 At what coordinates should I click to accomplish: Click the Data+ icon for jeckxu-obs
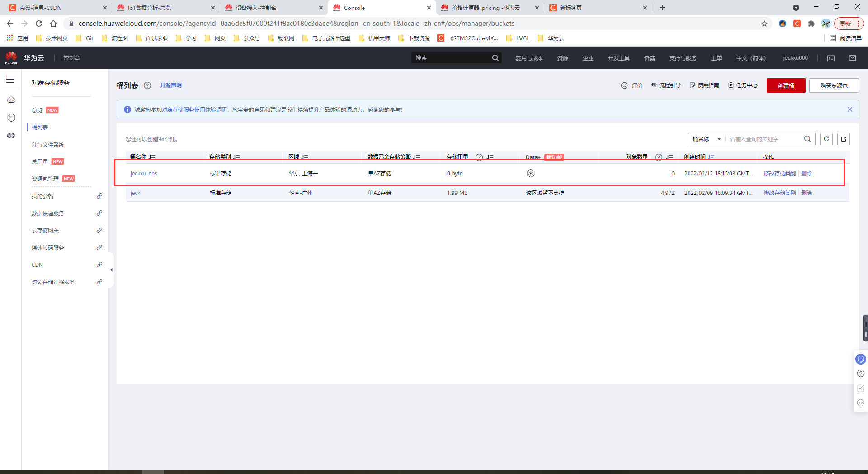(531, 173)
